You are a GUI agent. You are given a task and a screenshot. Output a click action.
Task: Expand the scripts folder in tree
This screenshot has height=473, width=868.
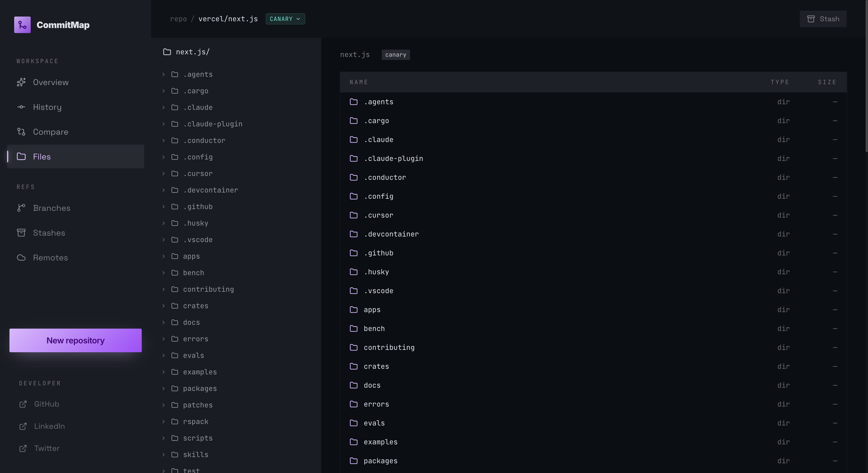pos(164,438)
